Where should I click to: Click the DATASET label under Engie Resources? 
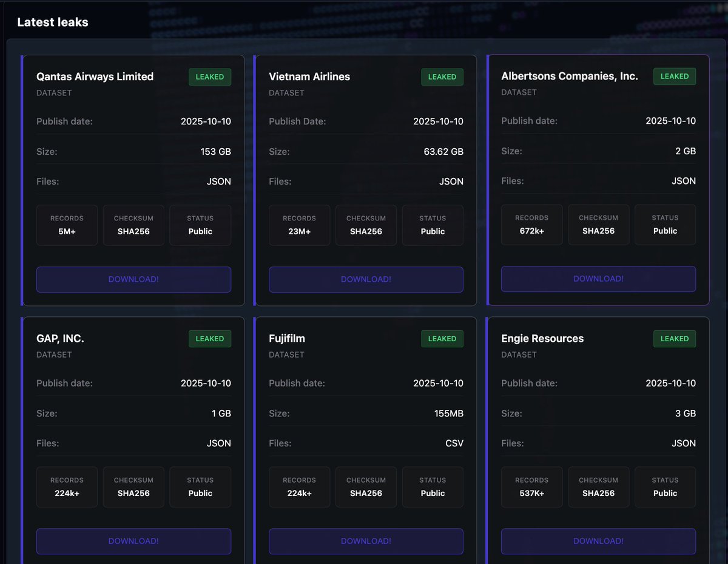tap(519, 355)
